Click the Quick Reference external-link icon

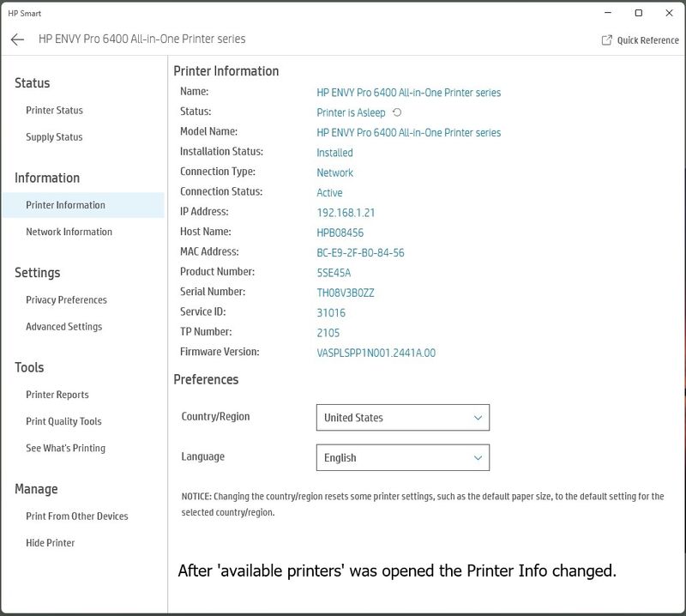[607, 40]
